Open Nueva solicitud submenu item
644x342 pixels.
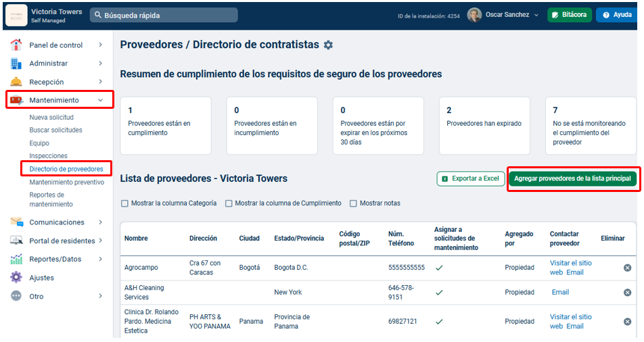pos(51,117)
